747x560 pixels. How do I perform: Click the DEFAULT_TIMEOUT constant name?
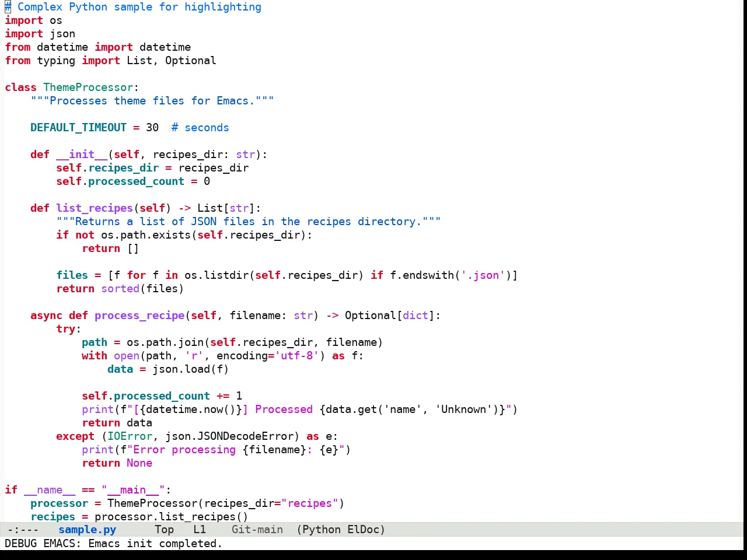(78, 128)
